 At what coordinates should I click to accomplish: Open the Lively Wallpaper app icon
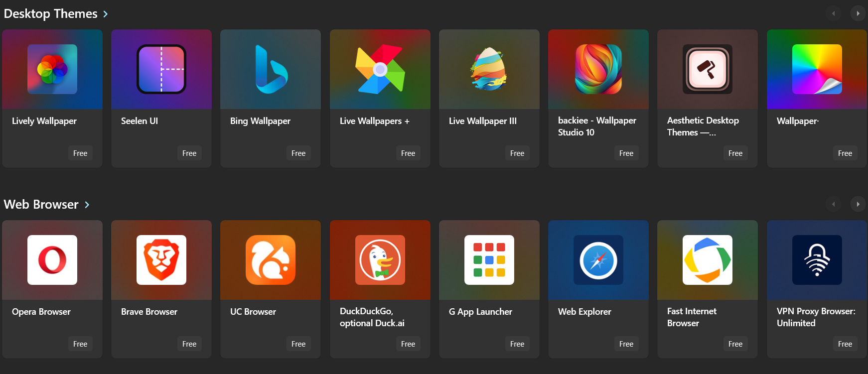[52, 69]
